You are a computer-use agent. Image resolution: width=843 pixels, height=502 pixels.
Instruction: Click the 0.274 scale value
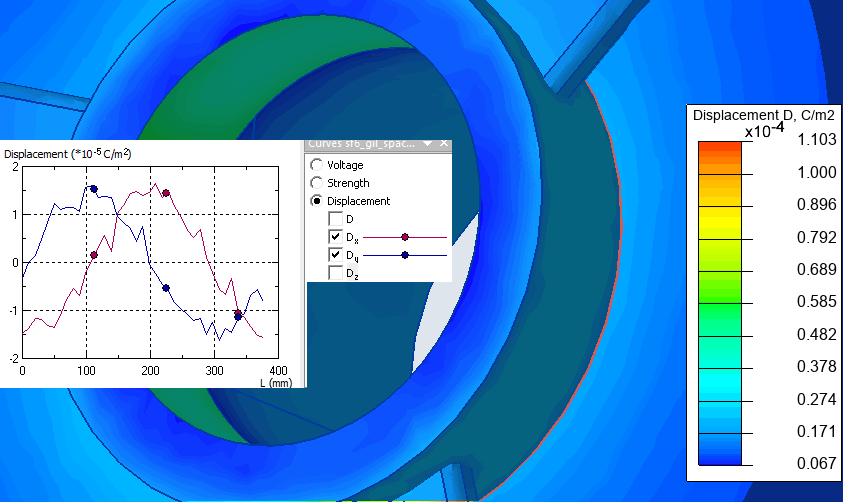click(x=816, y=399)
